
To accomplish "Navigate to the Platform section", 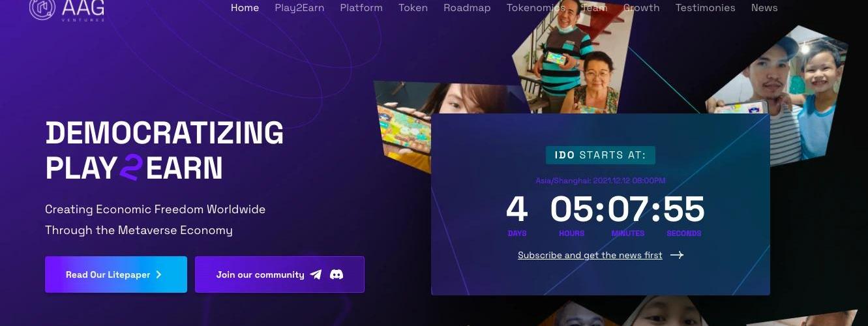I will pos(361,8).
